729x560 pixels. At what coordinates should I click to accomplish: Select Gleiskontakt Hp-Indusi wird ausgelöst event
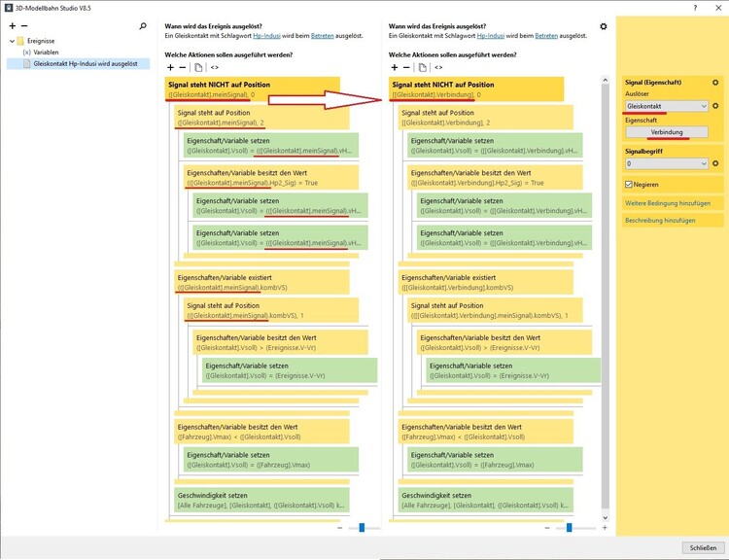click(85, 63)
